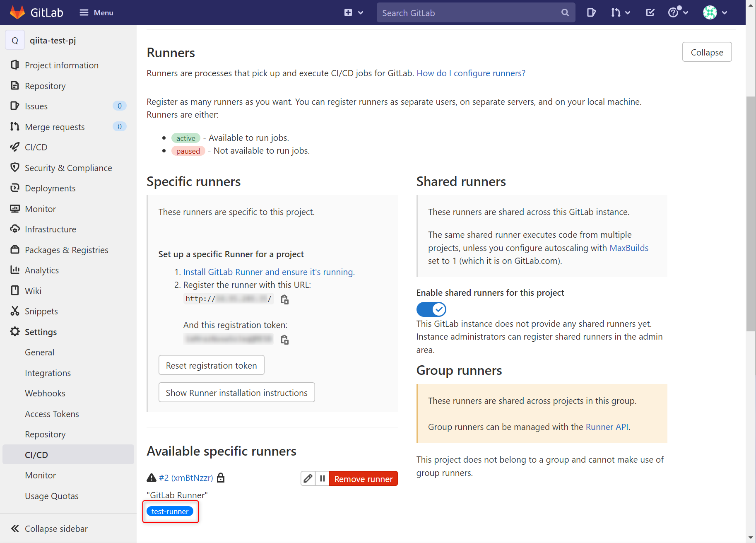The image size is (756, 543).
Task: Select Webhooks in the Settings sidebar
Action: point(45,393)
